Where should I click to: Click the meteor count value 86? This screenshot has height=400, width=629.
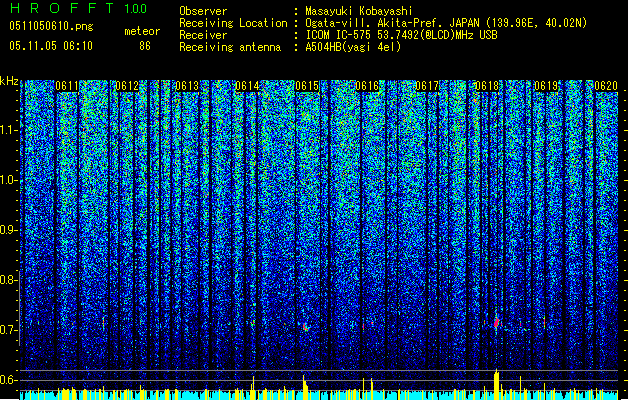pyautogui.click(x=145, y=46)
